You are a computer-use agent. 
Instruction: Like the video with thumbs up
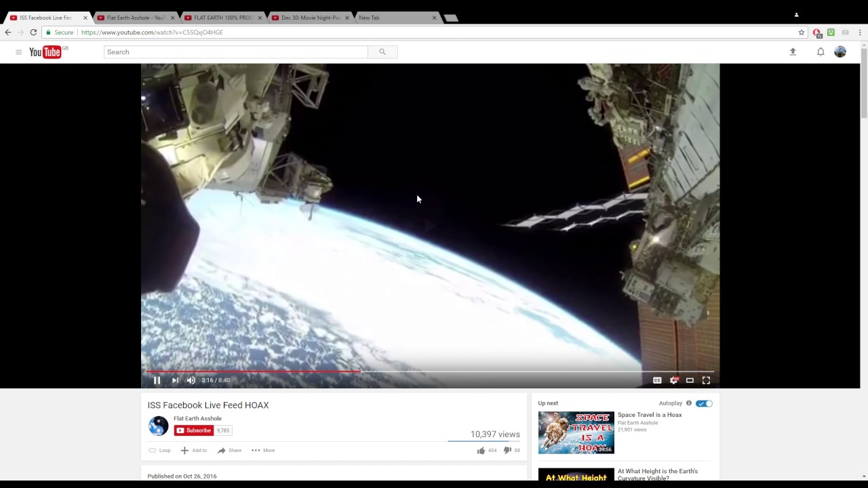tap(487, 450)
